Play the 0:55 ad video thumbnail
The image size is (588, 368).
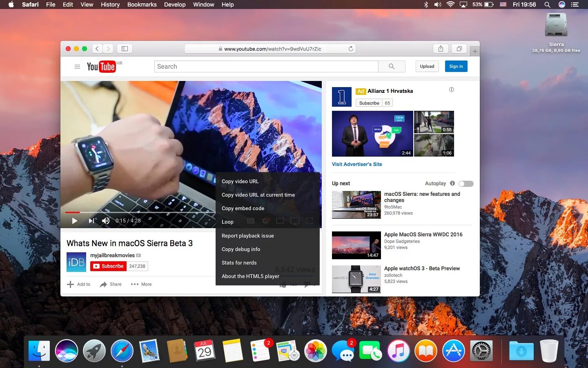[434, 122]
